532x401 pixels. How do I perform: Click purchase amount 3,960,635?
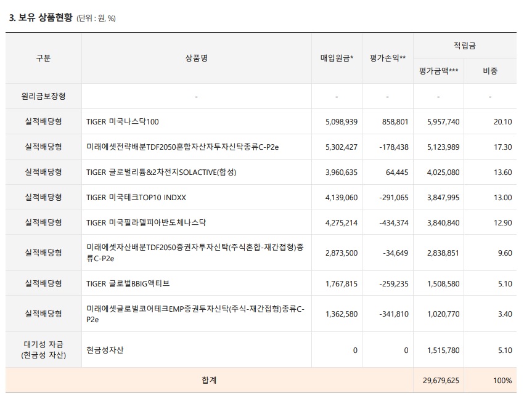click(x=342, y=172)
